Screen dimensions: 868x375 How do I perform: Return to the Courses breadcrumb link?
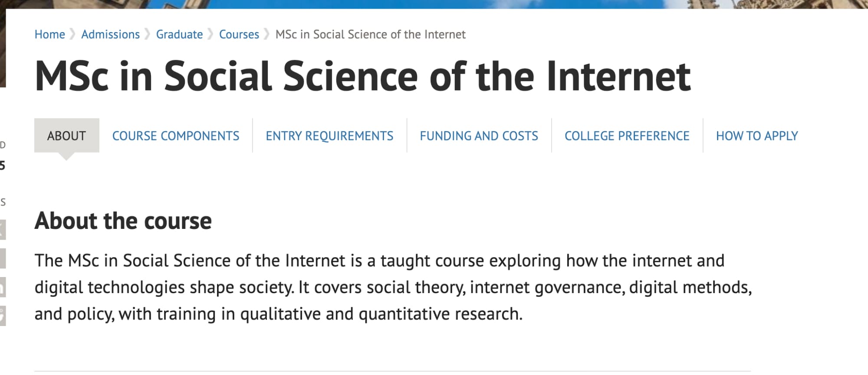[239, 34]
